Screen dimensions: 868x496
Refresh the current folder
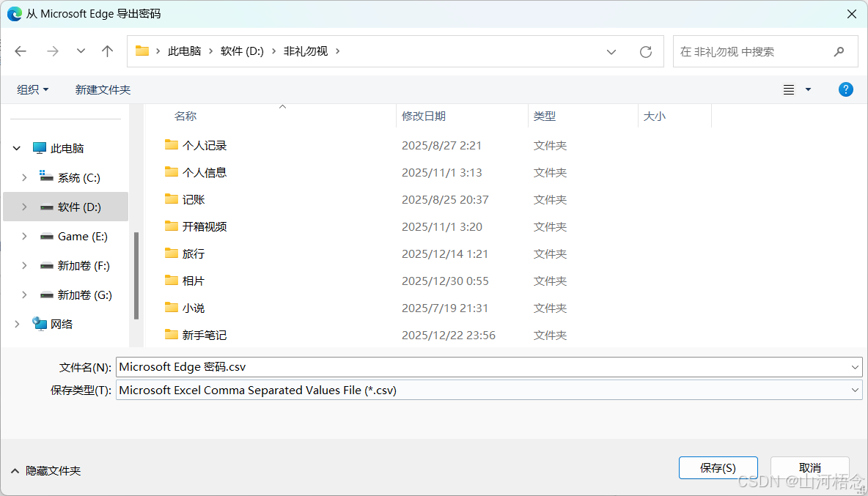[x=645, y=52]
